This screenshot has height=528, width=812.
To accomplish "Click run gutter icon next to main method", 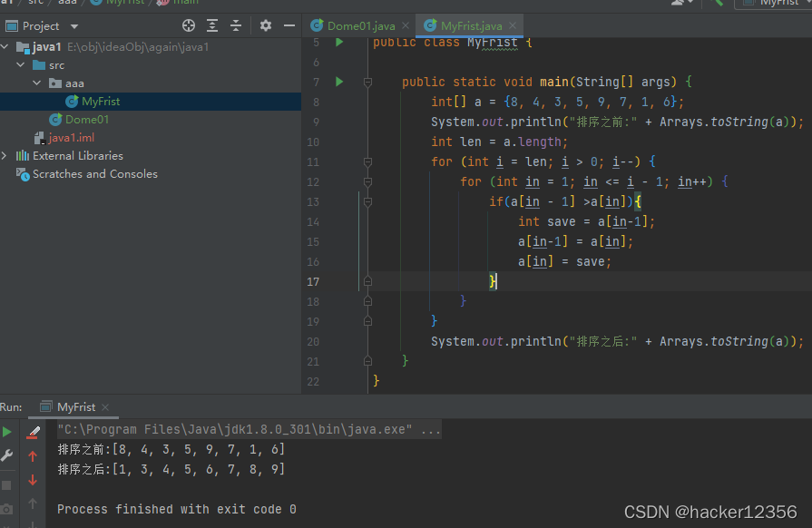I will [x=339, y=82].
